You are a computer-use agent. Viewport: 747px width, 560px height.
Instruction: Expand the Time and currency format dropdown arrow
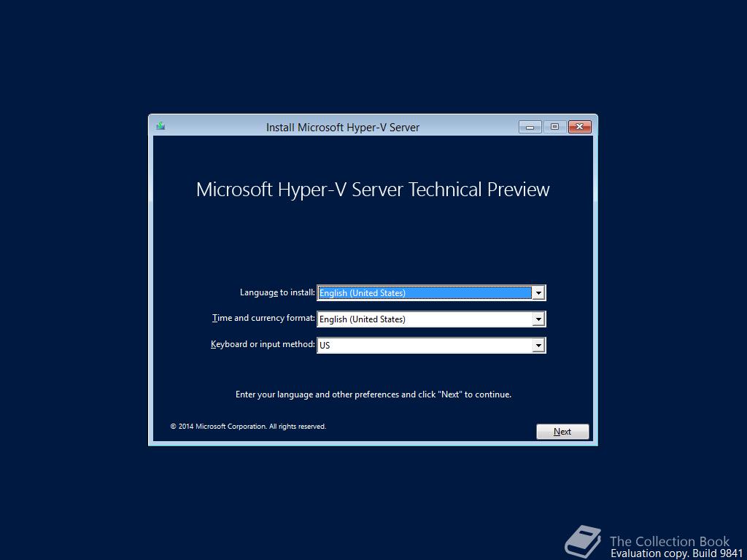pos(538,319)
